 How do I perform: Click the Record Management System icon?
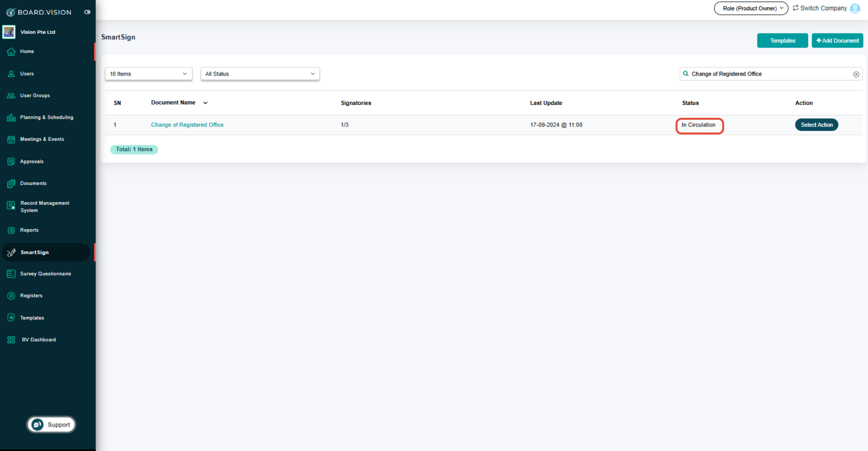coord(11,206)
